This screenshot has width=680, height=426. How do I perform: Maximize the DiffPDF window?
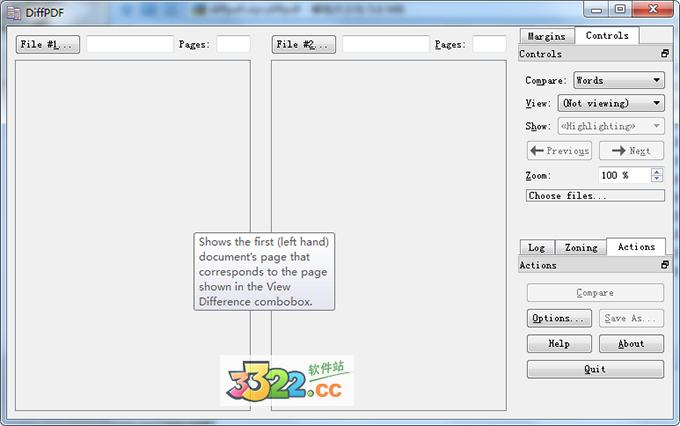tap(621, 9)
